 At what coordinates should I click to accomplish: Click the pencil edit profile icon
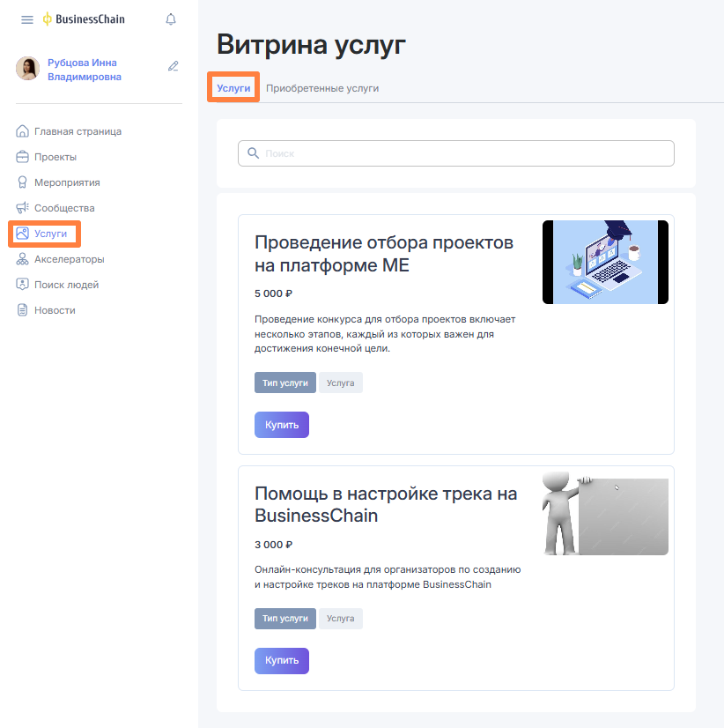coord(174,66)
